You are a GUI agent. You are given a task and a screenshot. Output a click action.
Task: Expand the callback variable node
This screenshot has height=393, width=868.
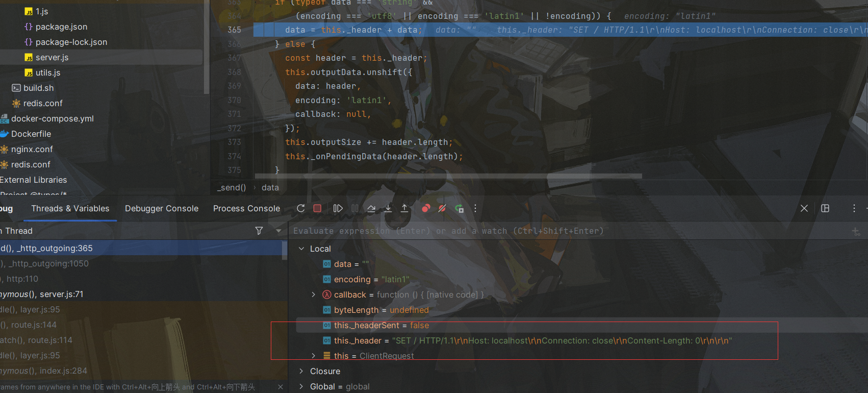pyautogui.click(x=313, y=294)
